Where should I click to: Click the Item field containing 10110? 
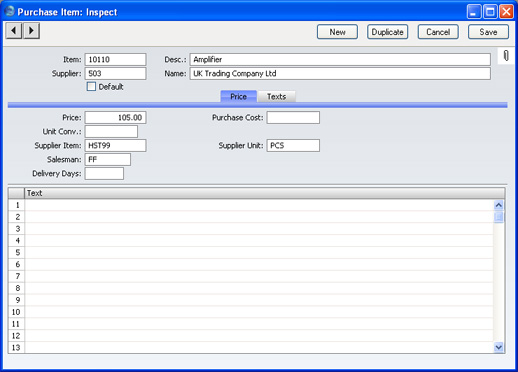[x=115, y=60]
